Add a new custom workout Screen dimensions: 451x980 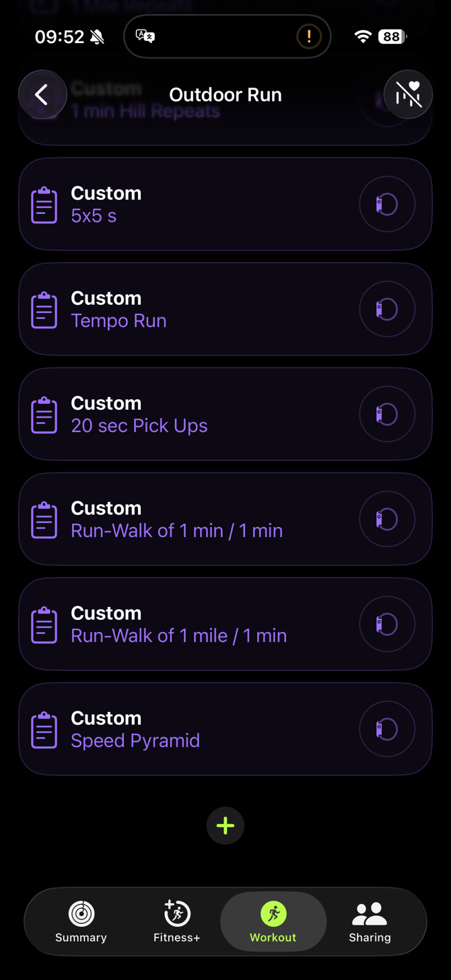point(225,825)
